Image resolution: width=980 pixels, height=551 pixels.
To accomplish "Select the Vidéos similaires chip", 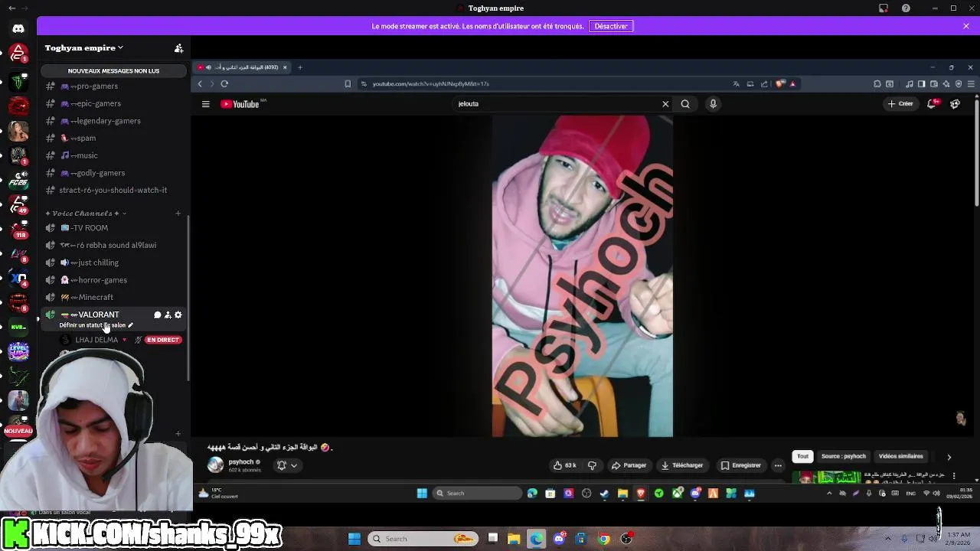I will coord(901,456).
